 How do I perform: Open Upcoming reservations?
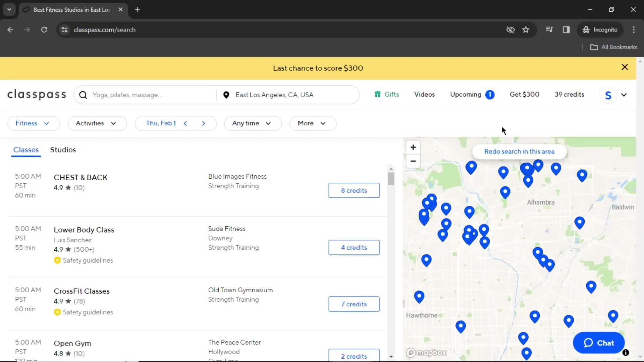(466, 95)
